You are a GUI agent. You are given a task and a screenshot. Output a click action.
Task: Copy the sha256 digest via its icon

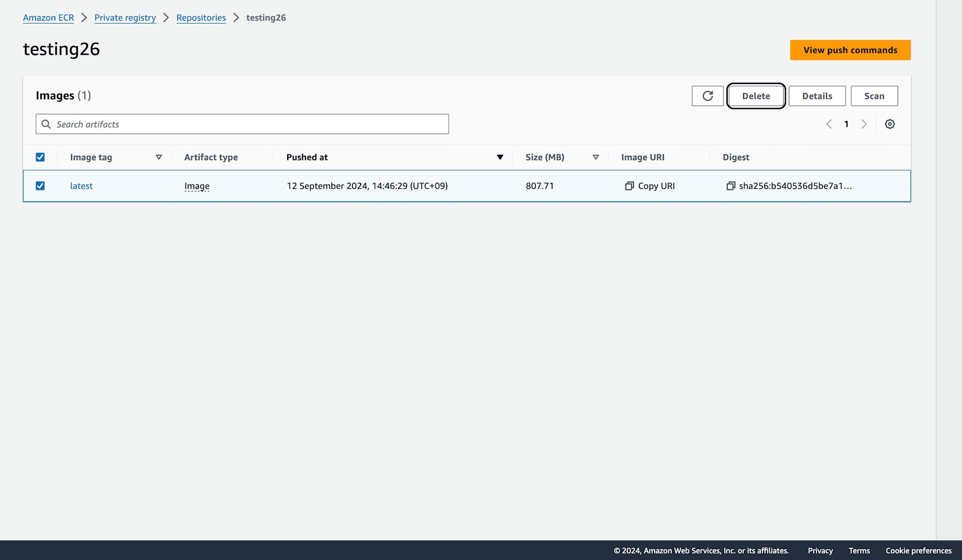pos(731,186)
